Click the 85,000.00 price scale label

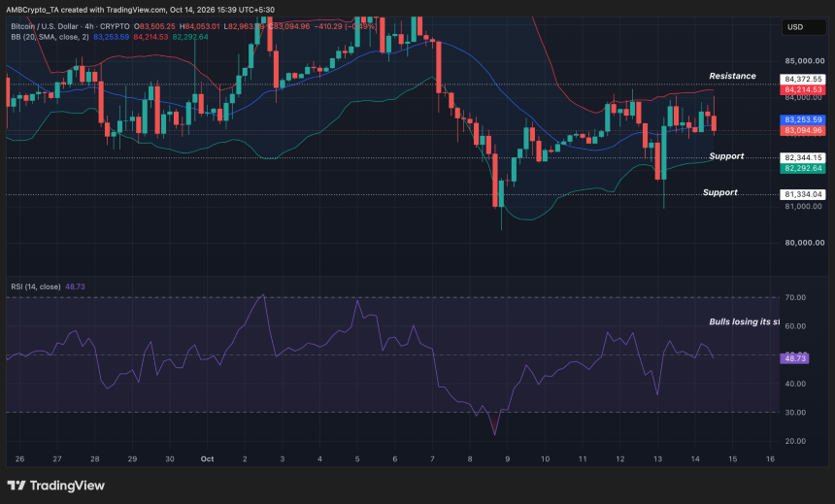[x=804, y=61]
